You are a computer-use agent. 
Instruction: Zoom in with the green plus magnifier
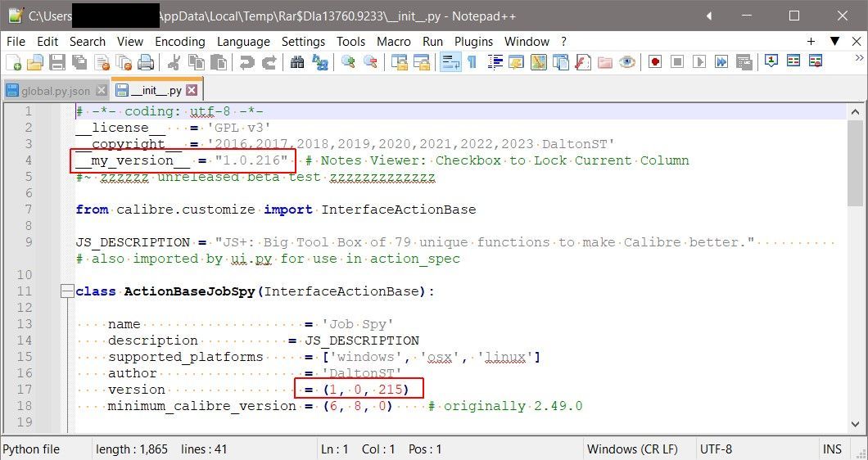pyautogui.click(x=348, y=62)
